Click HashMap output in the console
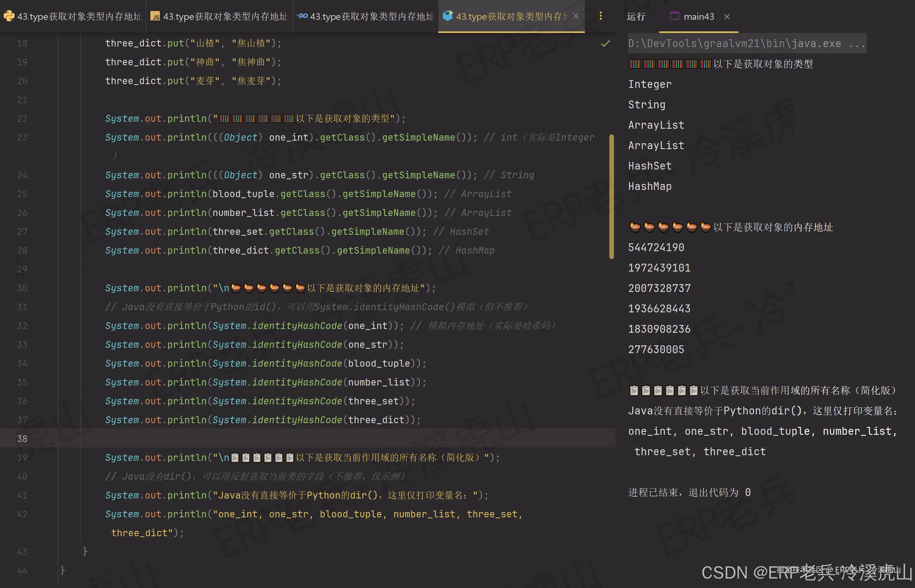This screenshot has height=588, width=915. coord(650,186)
